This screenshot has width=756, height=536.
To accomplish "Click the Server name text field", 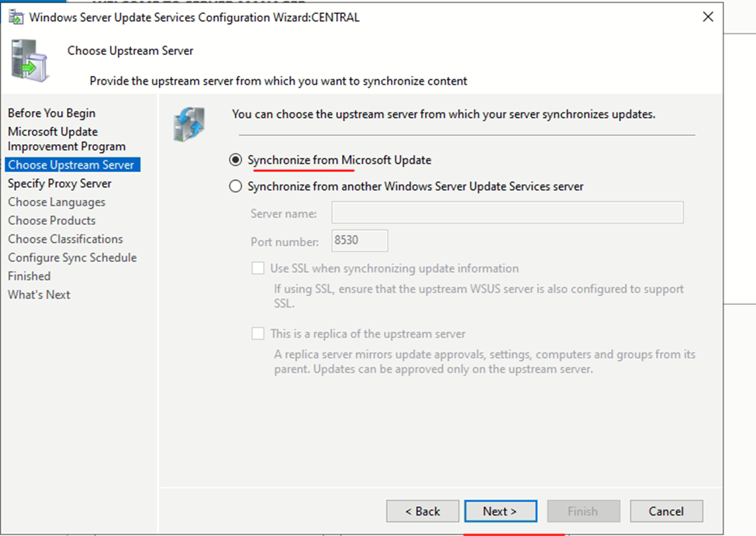I will point(507,213).
